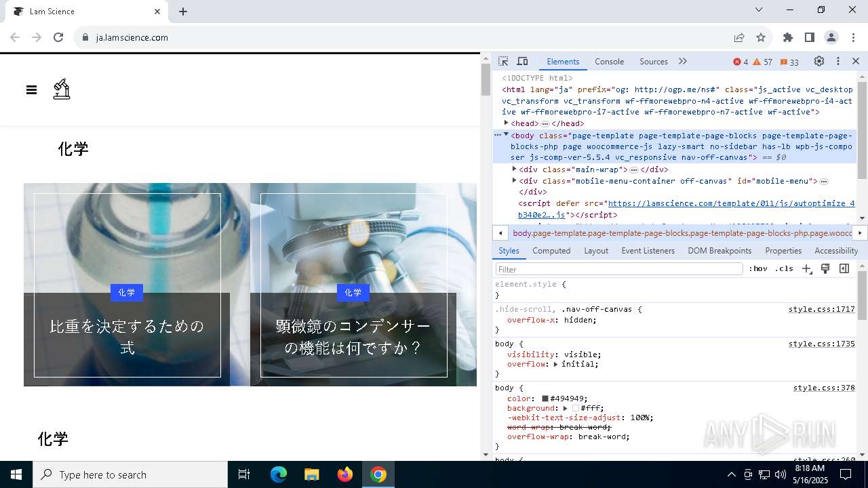Click the red errors count 4

point(741,62)
